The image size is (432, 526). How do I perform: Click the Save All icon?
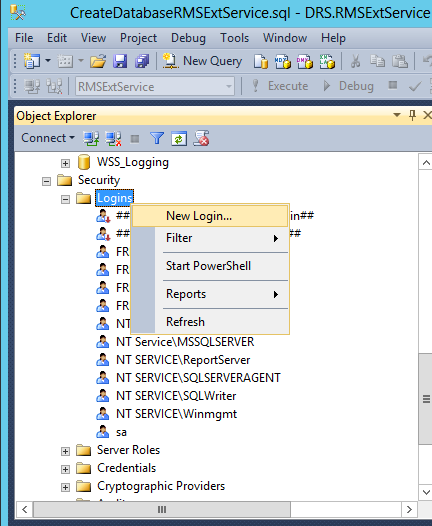tap(142, 61)
